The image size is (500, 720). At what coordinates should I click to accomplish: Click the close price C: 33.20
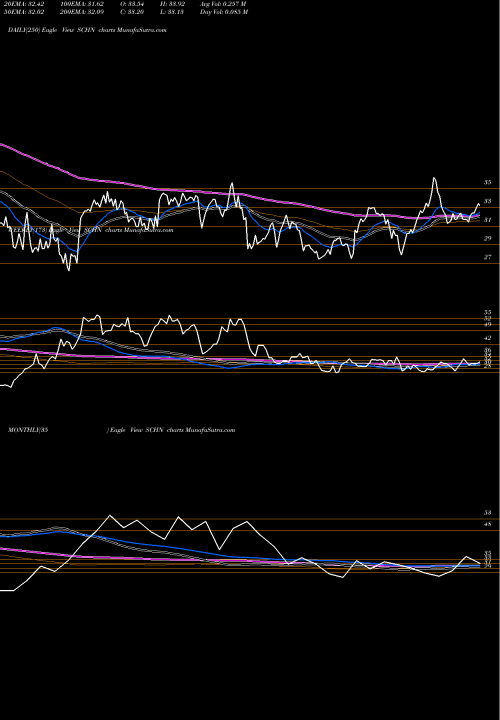pos(132,12)
